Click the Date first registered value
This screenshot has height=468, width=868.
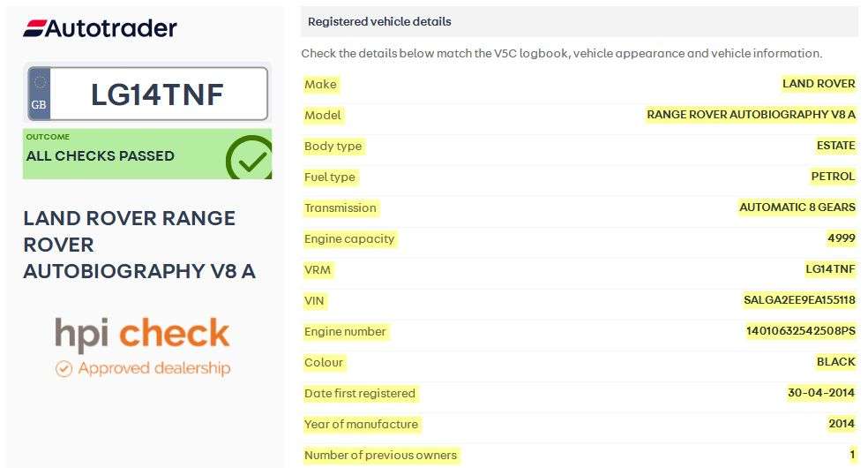(821, 393)
